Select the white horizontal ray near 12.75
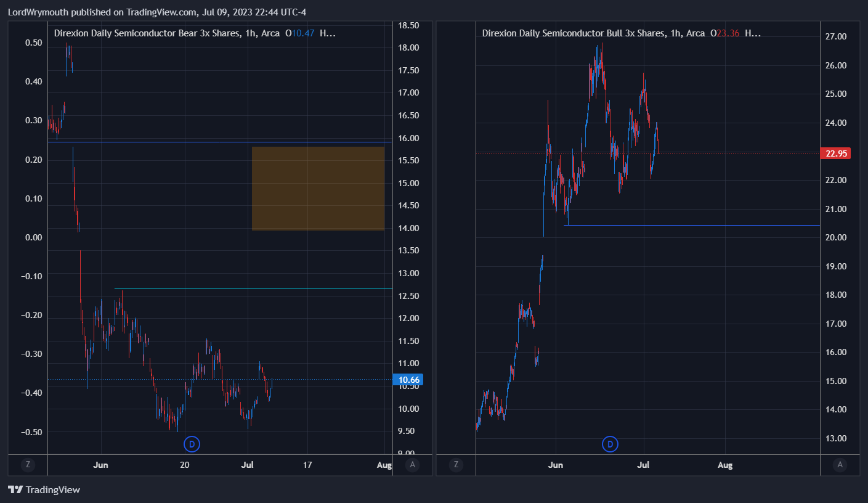Image resolution: width=868 pixels, height=503 pixels. (253, 288)
